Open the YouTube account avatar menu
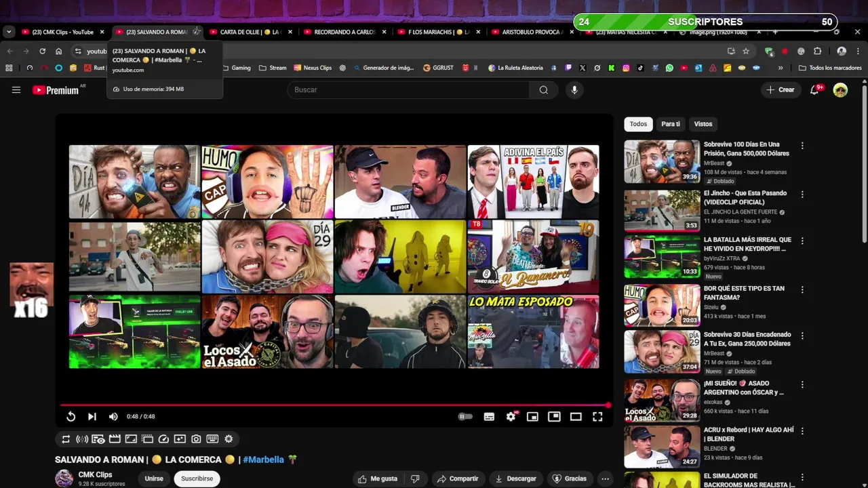868x488 pixels. pos(840,89)
